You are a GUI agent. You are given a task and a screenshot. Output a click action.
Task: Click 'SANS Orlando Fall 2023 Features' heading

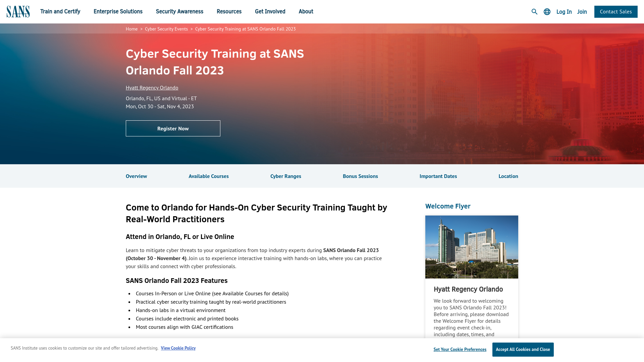point(177,281)
